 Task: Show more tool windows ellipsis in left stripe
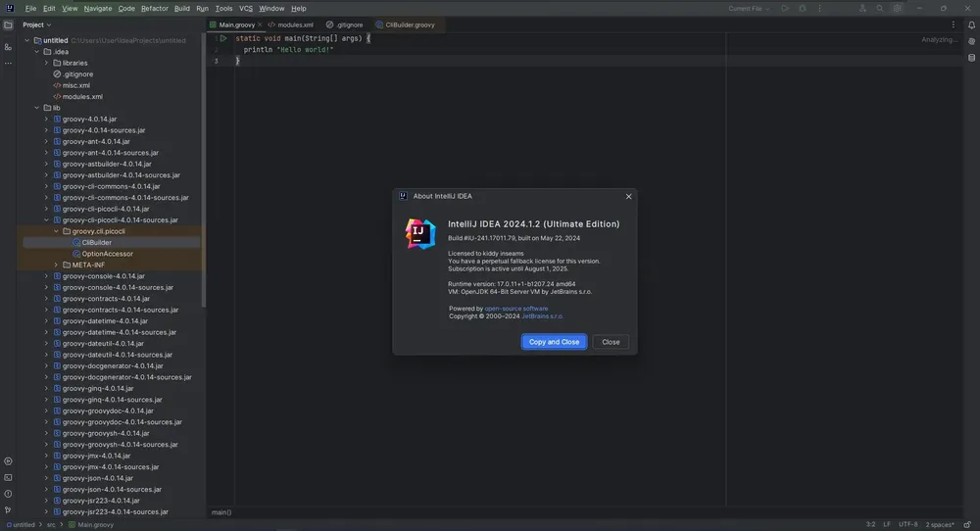click(x=8, y=63)
